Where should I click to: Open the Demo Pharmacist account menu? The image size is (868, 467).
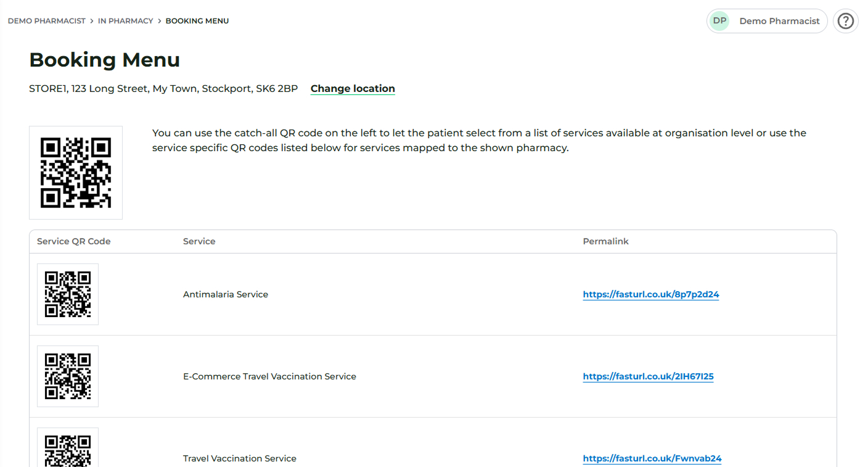coord(779,21)
